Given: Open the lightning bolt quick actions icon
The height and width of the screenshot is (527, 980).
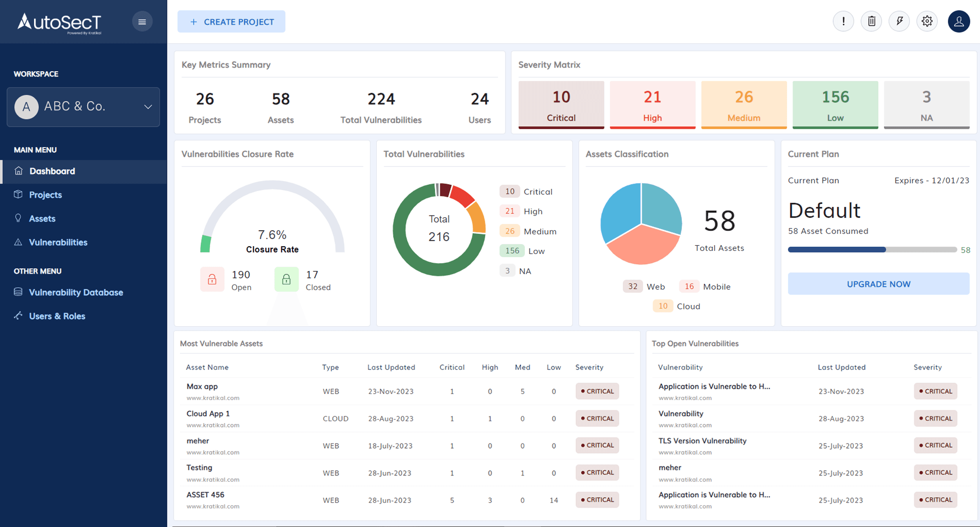Looking at the screenshot, I should (x=899, y=21).
